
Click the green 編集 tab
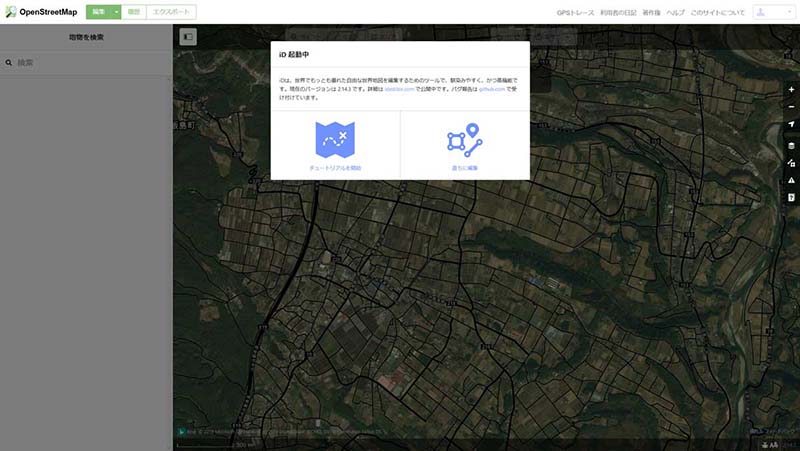pyautogui.click(x=98, y=12)
